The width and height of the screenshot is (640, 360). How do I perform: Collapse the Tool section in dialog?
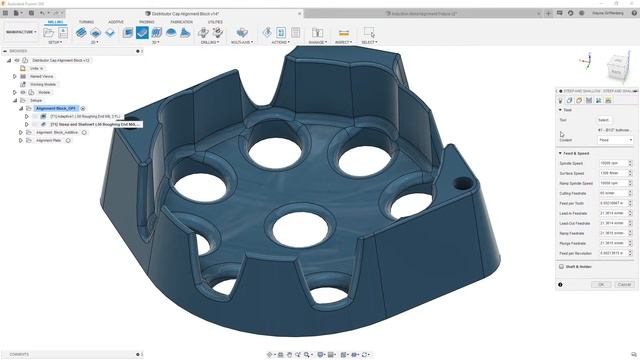tap(560, 110)
